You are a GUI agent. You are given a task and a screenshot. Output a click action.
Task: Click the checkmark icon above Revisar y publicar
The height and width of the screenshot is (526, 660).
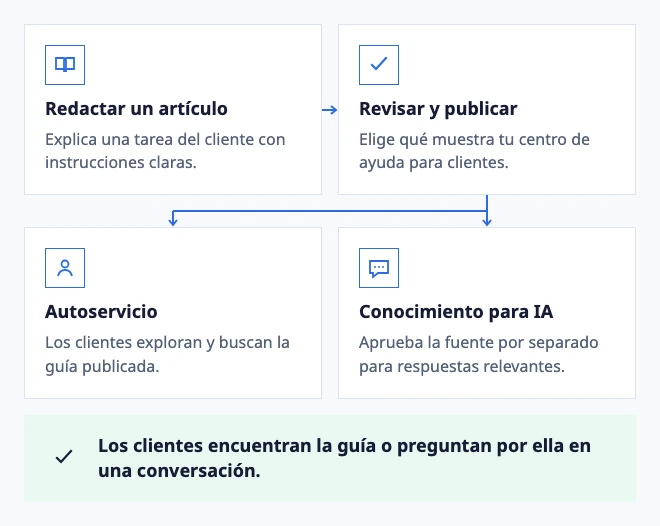point(379,65)
